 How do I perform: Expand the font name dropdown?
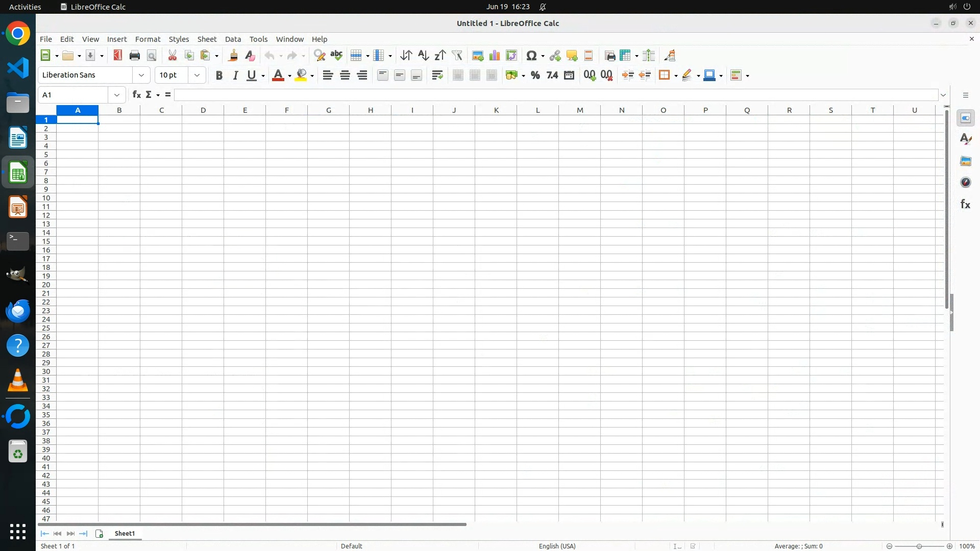click(141, 76)
